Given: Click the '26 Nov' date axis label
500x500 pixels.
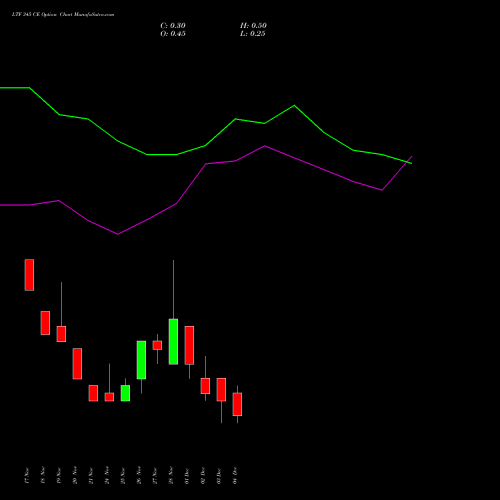Looking at the screenshot, I should pos(139,475).
